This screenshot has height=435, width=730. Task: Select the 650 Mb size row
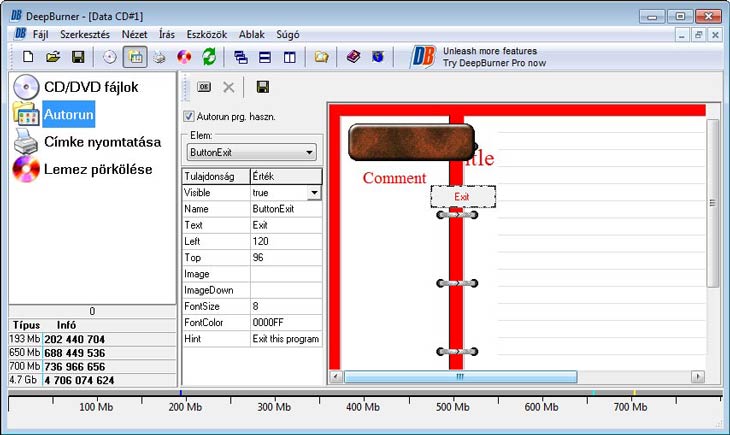tap(92, 353)
